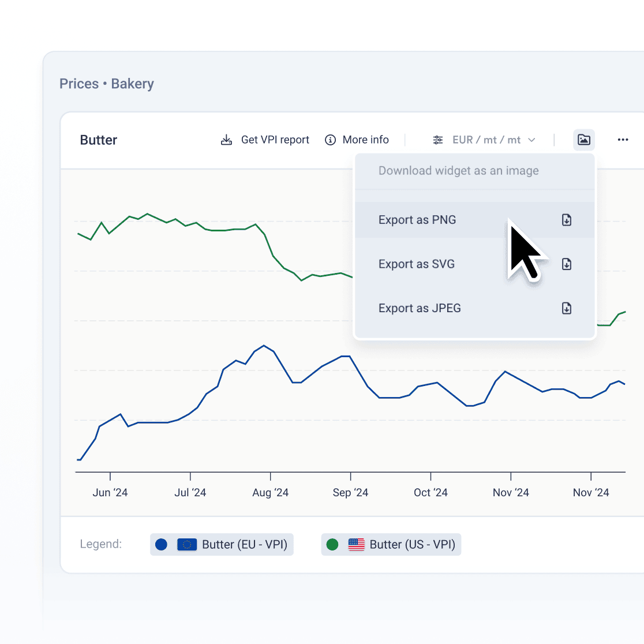Open the three-dot more options menu
Screen dimensions: 644x644
(623, 140)
